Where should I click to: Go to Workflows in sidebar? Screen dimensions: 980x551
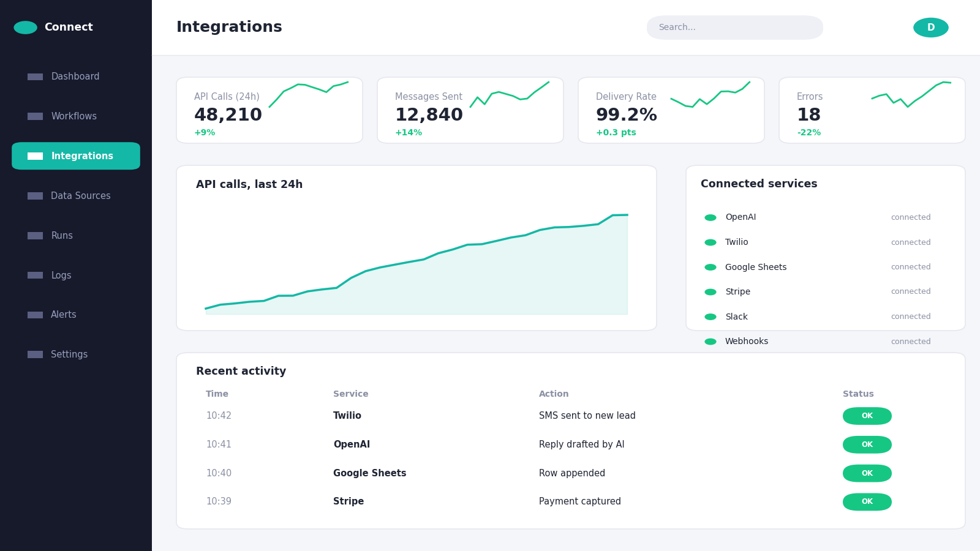[76, 116]
